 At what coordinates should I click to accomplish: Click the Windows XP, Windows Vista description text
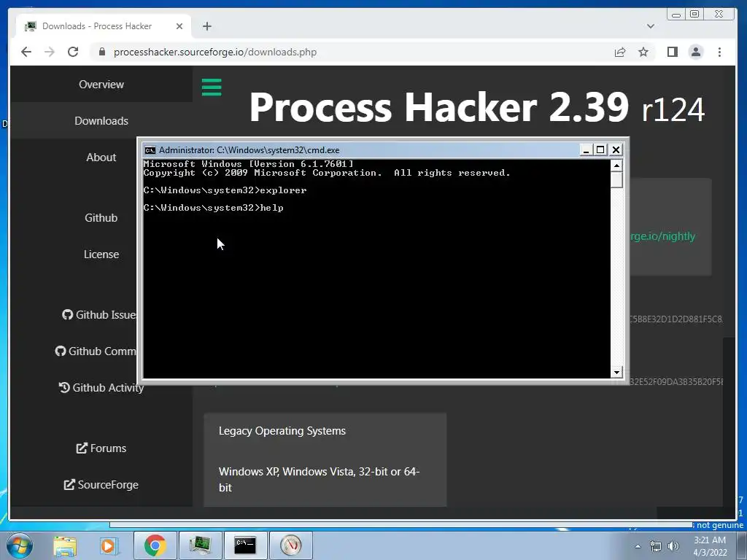coord(319,480)
